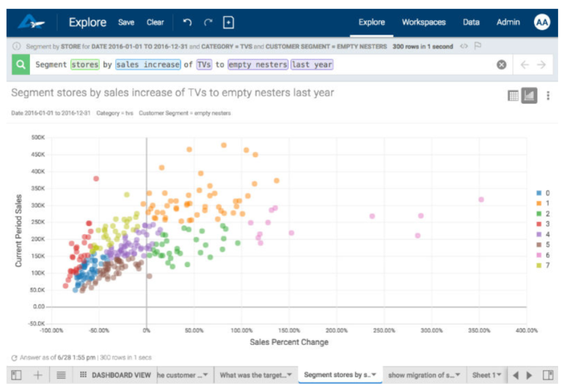The height and width of the screenshot is (392, 564).
Task: Click the add new sheet icon in header
Action: click(x=228, y=23)
